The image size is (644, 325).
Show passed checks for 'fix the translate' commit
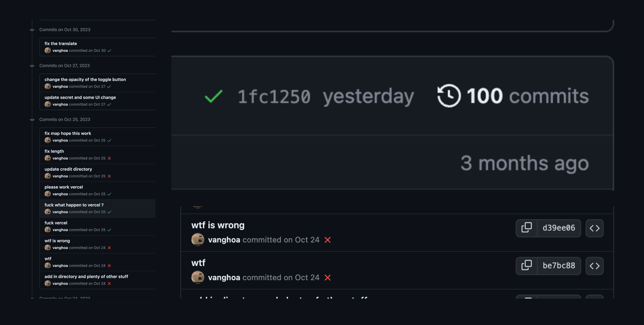click(x=109, y=50)
